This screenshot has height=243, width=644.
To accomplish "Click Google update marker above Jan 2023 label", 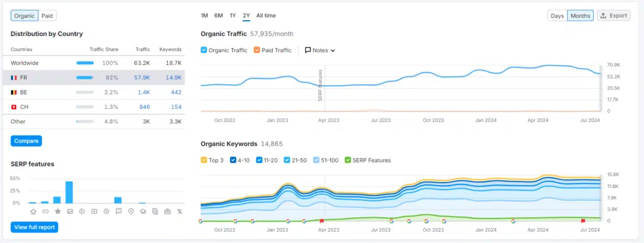I will coord(288,221).
